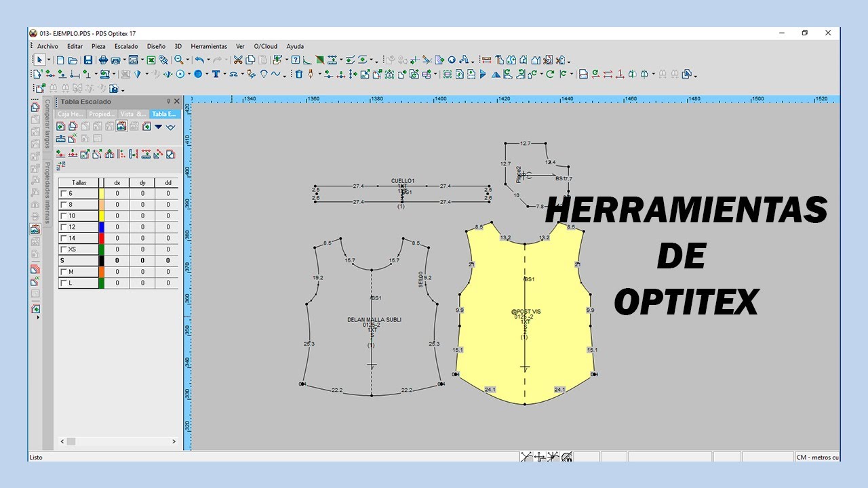Viewport: 868px width, 488px height.
Task: Select the wave curve tool
Action: pos(275,74)
